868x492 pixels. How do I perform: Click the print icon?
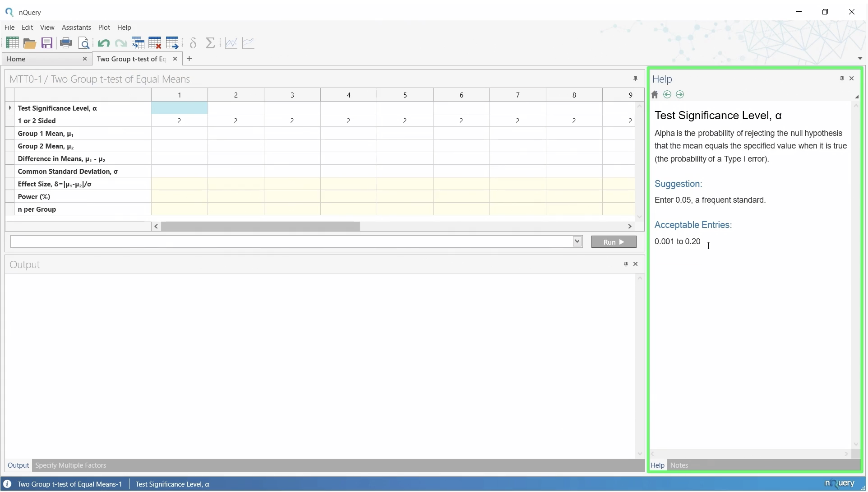coord(66,43)
